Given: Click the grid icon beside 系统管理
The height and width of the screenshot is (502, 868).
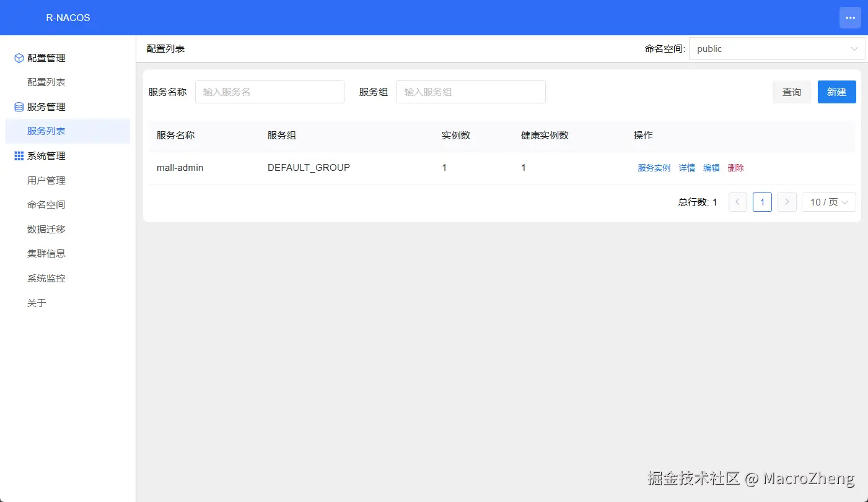Looking at the screenshot, I should (19, 156).
